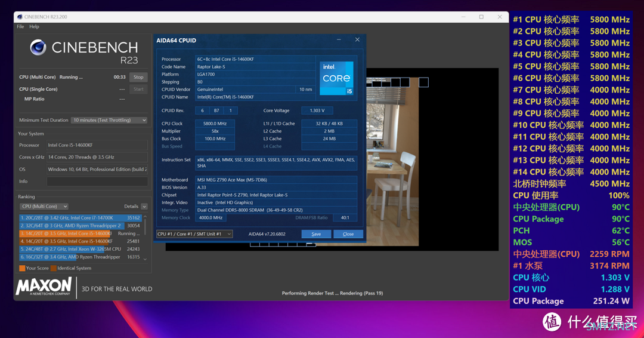Click the orange Your Score legend swatch
644x338 pixels.
[22, 268]
